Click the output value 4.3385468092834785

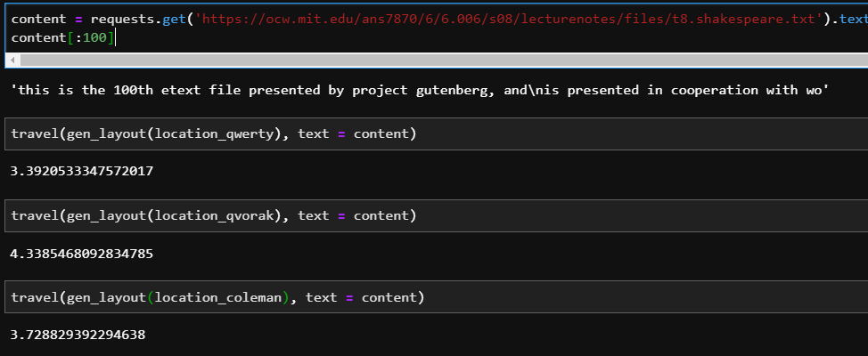82,254
